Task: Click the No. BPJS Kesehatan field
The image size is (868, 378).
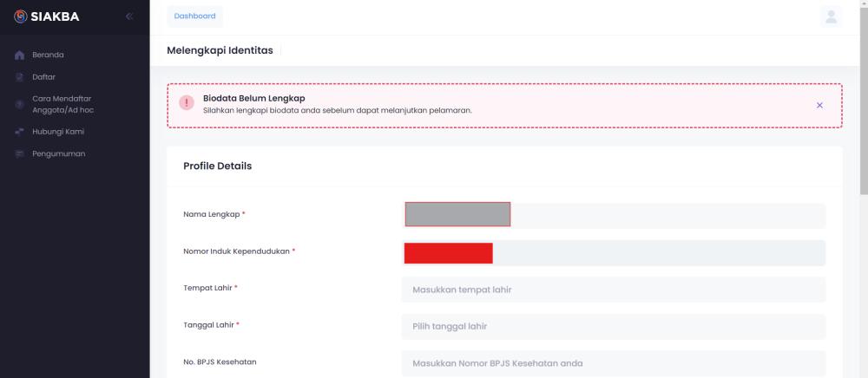Action: click(614, 363)
